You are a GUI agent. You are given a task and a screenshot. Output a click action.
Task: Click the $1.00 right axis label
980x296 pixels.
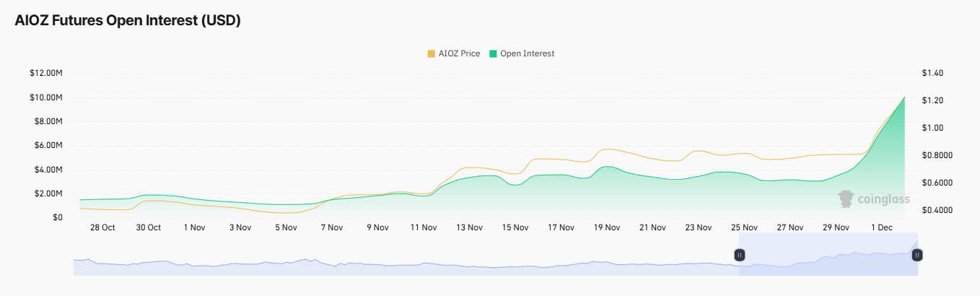[933, 128]
